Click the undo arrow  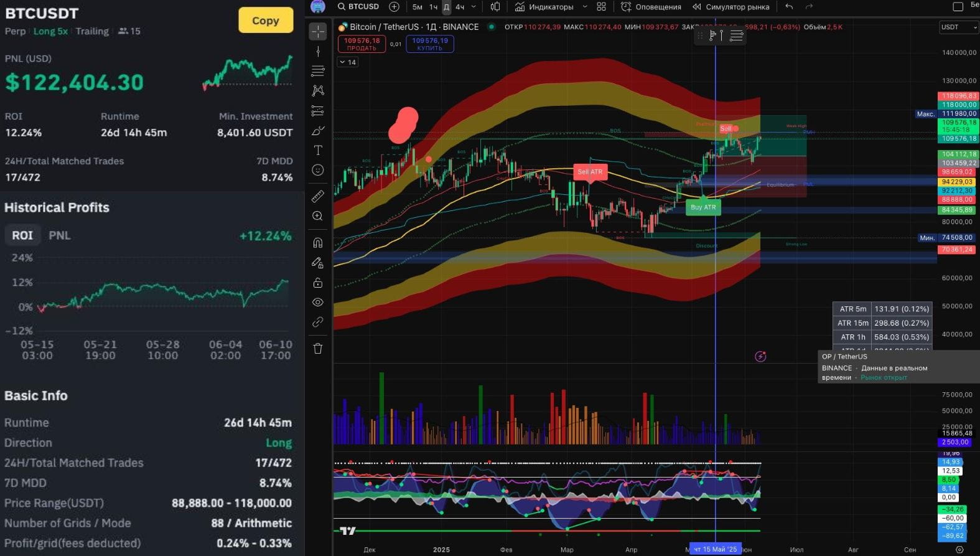(789, 7)
